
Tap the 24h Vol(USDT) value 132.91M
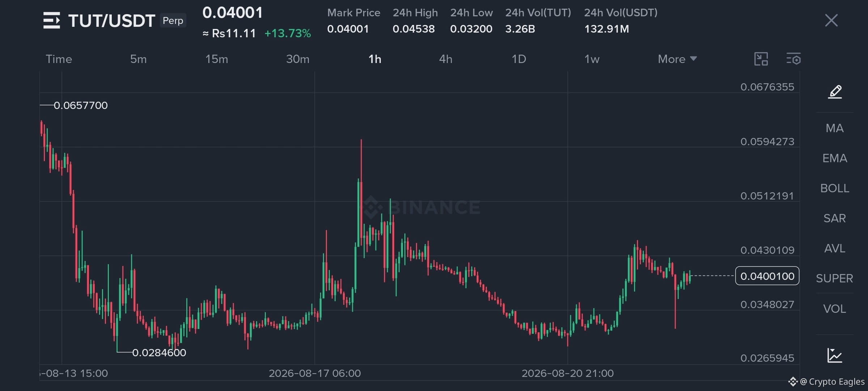point(607,29)
